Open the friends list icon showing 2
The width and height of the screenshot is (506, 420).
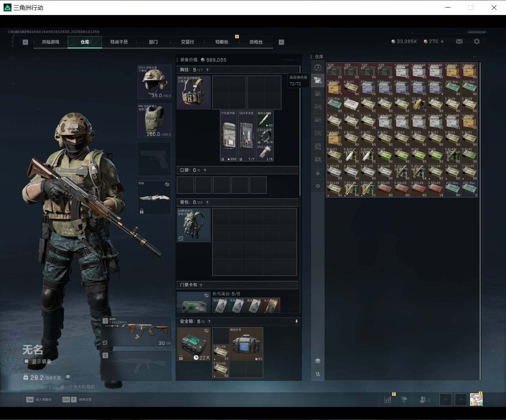[424, 399]
